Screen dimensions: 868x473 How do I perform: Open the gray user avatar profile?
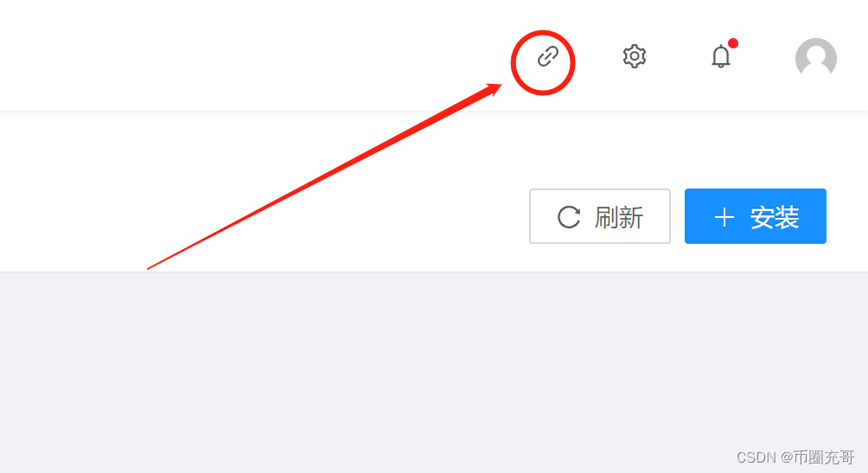tap(816, 58)
